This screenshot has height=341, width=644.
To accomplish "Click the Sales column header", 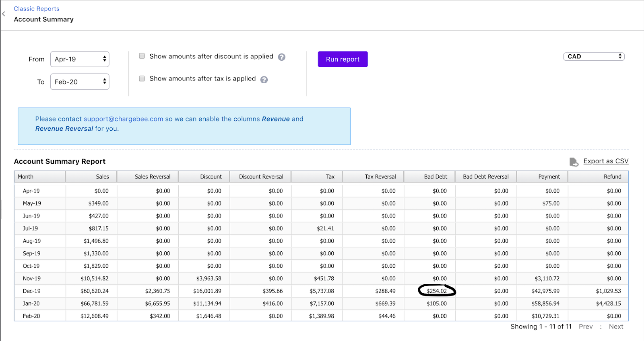I will (102, 177).
